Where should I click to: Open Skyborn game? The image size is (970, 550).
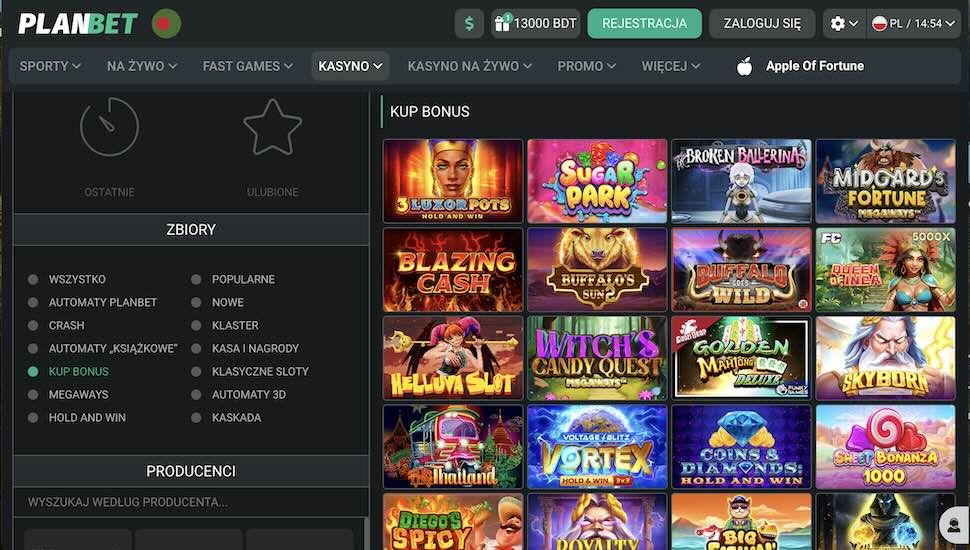click(x=885, y=358)
